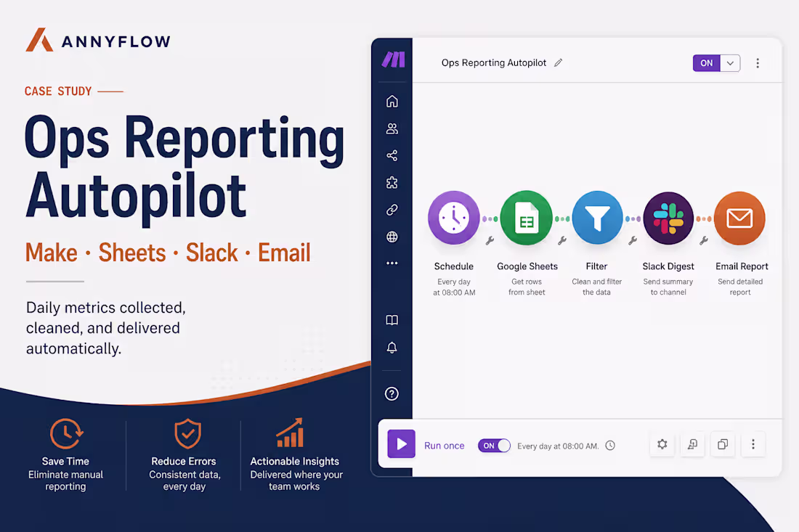
Task: Open the Resource hub book icon
Action: click(392, 320)
